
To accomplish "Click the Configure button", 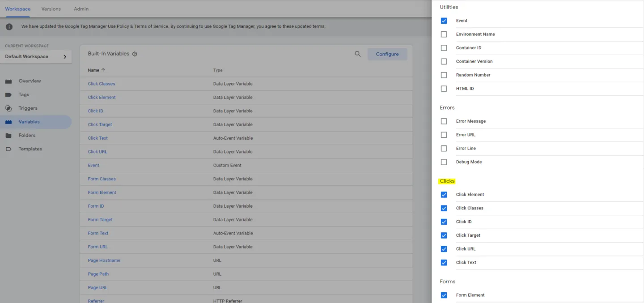I will (x=387, y=54).
